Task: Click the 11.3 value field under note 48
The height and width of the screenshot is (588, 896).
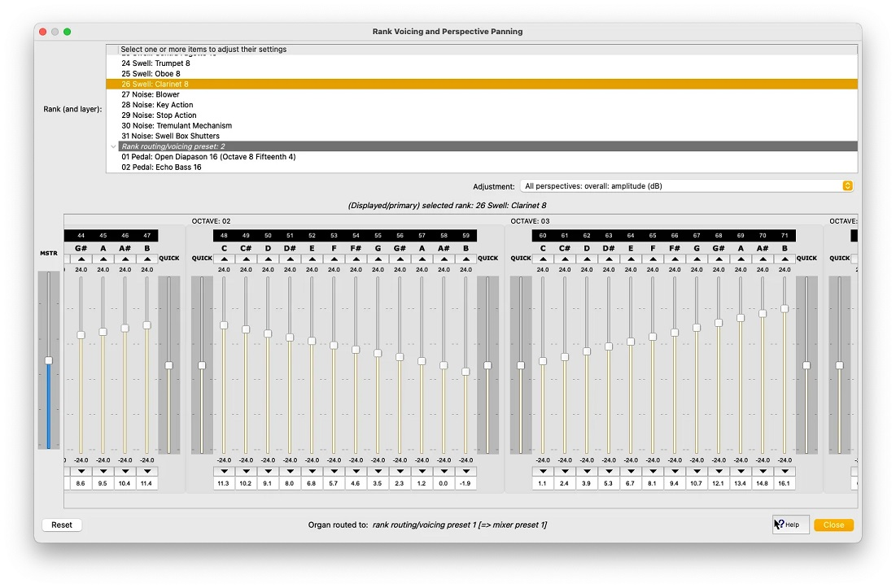Action: pos(224,484)
